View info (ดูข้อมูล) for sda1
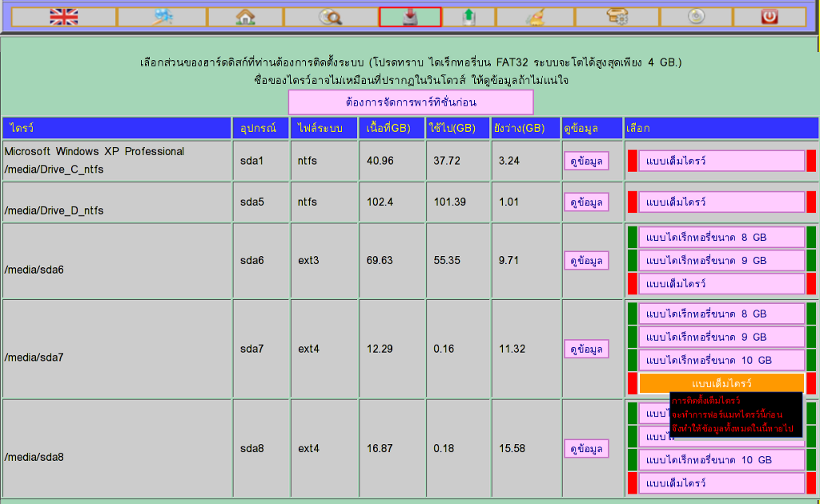Viewport: 820px width, 504px height. [586, 161]
